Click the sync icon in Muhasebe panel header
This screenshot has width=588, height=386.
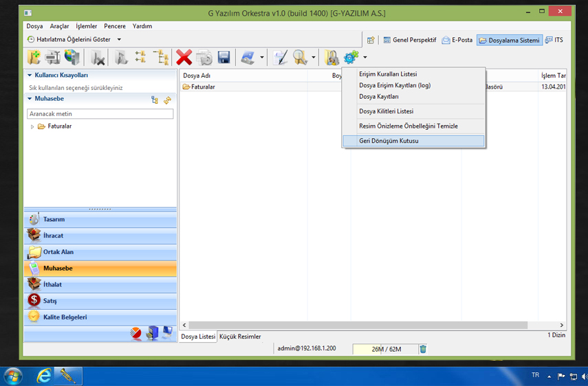pyautogui.click(x=167, y=100)
